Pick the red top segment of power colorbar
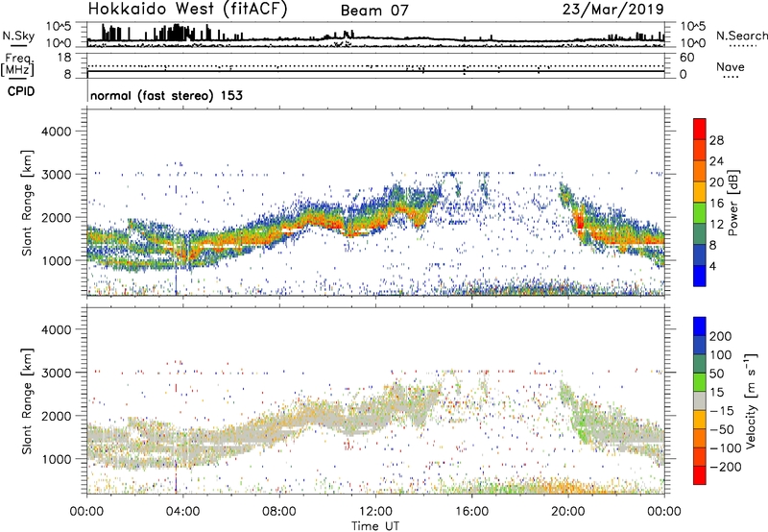The height and width of the screenshot is (532, 768). coord(700,130)
